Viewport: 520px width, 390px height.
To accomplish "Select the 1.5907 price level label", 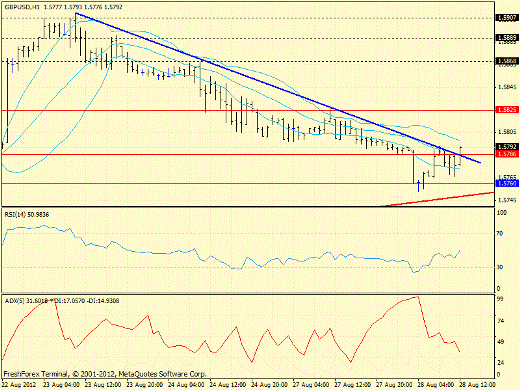I will pyautogui.click(x=507, y=18).
